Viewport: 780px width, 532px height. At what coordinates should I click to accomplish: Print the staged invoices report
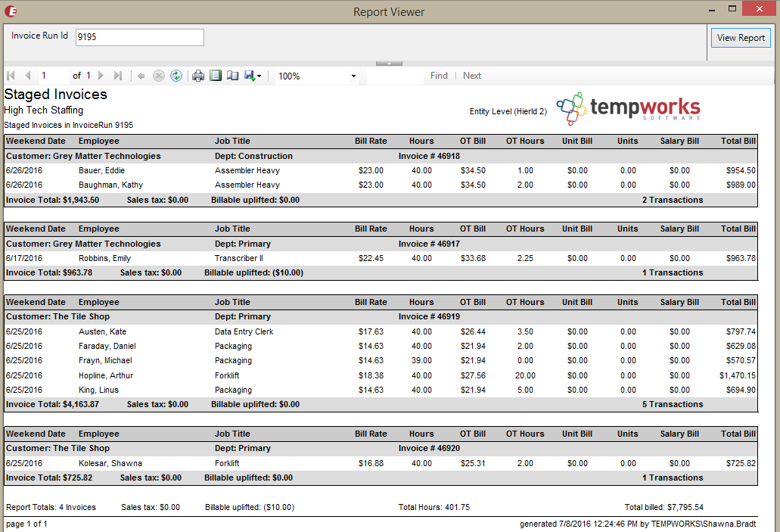pyautogui.click(x=198, y=76)
